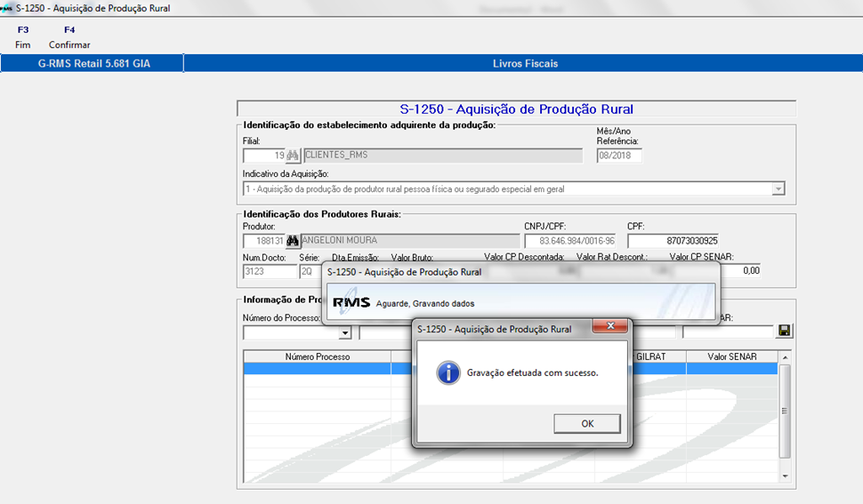Click the RMS logo in Aguarde window
The width and height of the screenshot is (863, 504).
pos(351,302)
